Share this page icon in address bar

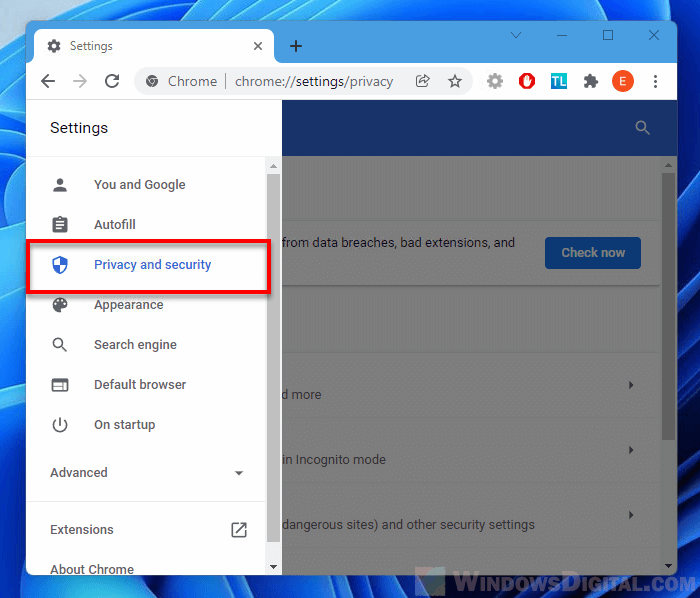tap(422, 81)
